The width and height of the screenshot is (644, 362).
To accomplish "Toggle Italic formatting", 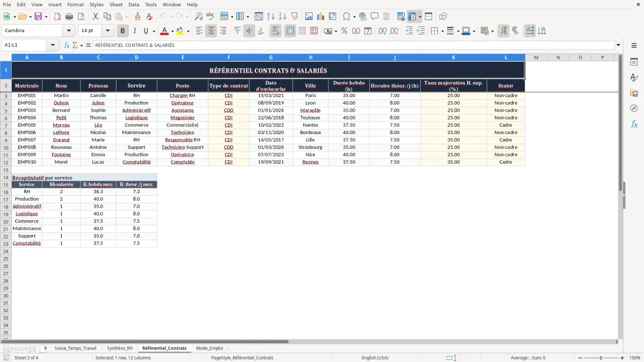I will click(134, 31).
